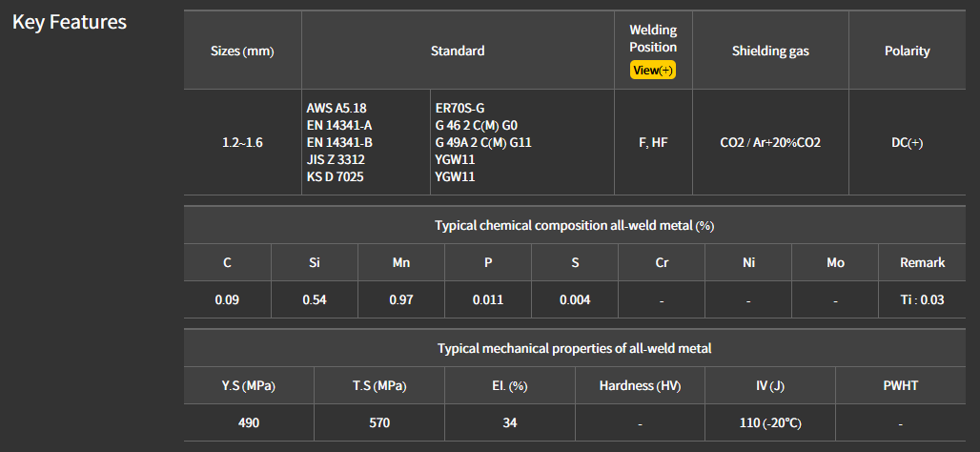Viewport: 980px width, 452px height.
Task: Select the AWS A5.18 standard entry
Action: (x=337, y=108)
